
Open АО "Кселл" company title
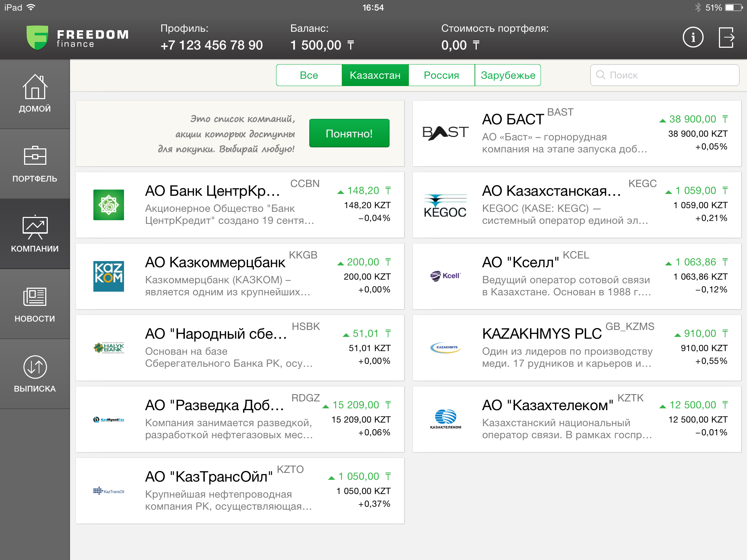pyautogui.click(x=520, y=262)
